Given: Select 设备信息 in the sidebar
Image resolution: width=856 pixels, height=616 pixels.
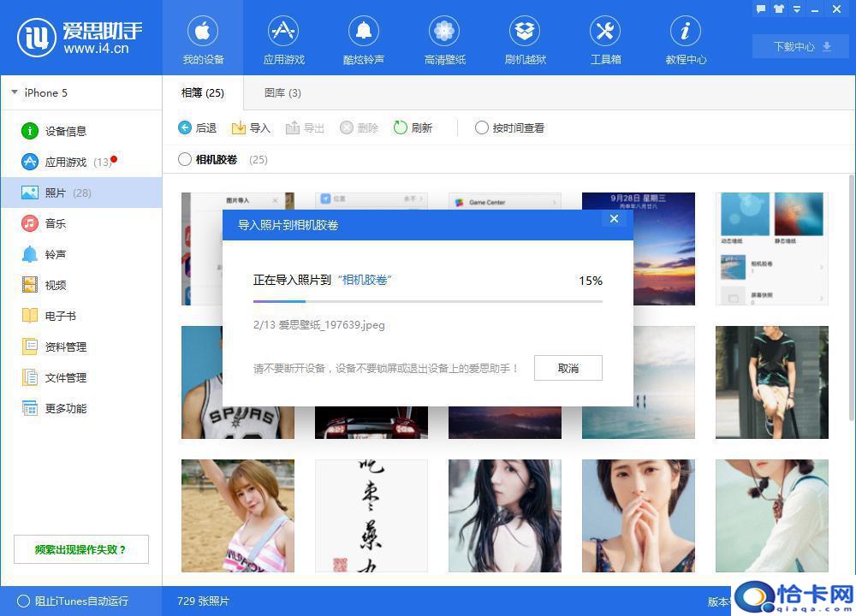Looking at the screenshot, I should 80,131.
